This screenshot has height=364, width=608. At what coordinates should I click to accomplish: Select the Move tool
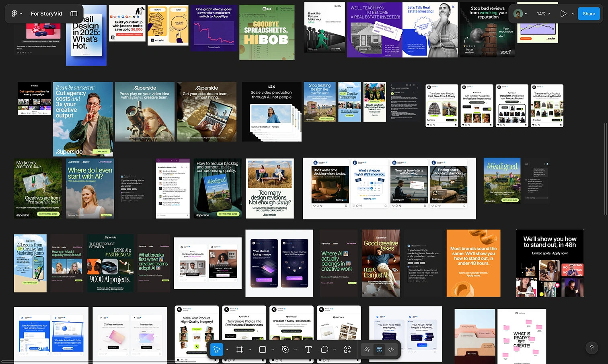click(x=217, y=349)
